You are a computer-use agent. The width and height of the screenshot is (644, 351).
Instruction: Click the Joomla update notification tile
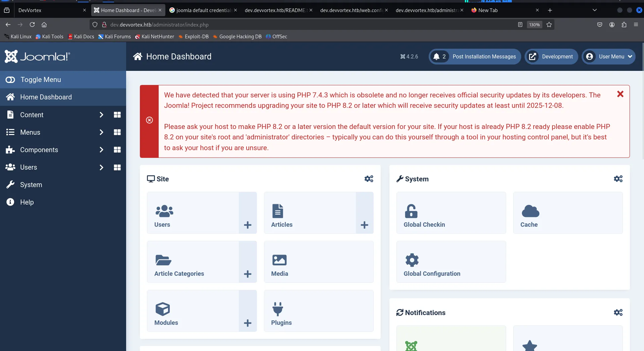451,338
